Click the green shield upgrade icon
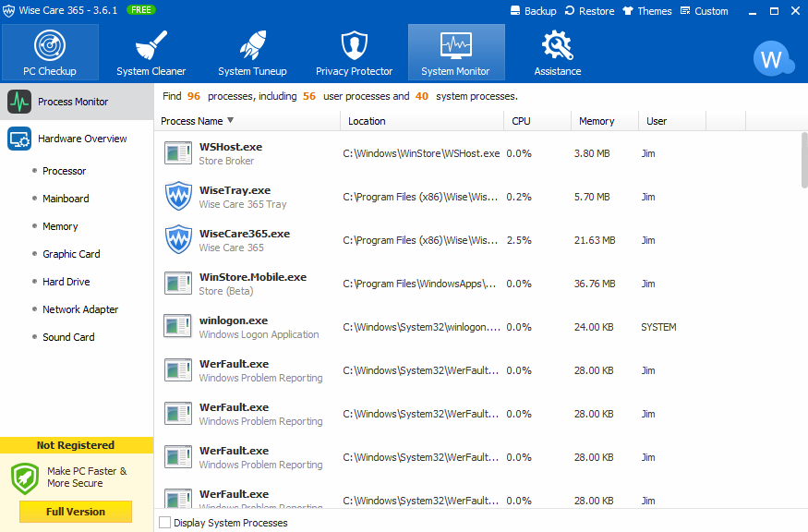The height and width of the screenshot is (532, 808). (x=25, y=478)
